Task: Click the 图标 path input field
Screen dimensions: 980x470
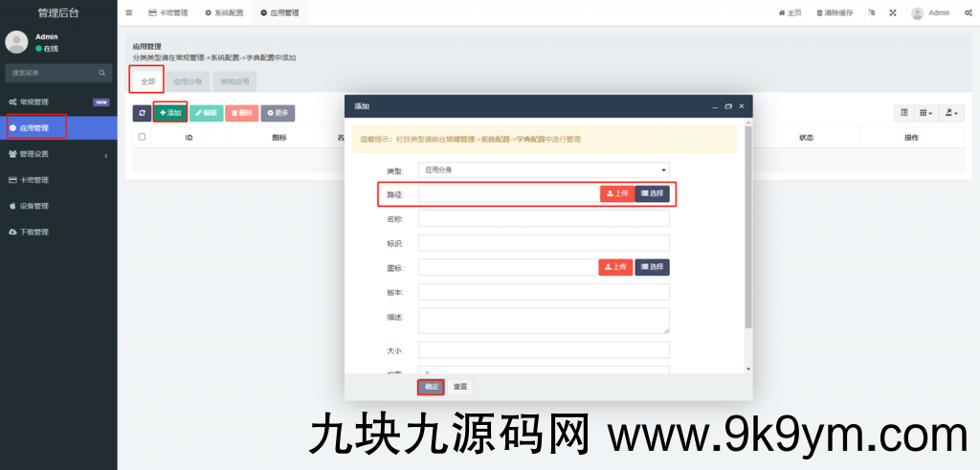Action: pyautogui.click(x=508, y=267)
